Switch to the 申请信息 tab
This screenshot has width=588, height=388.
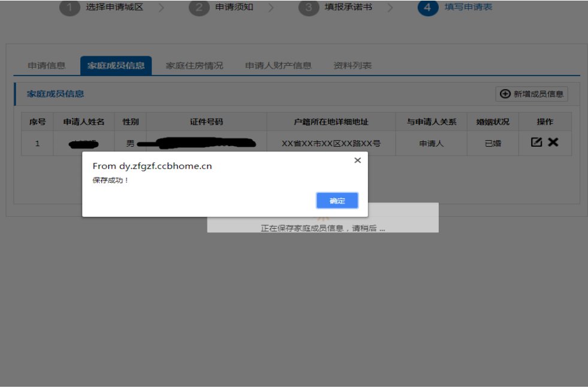click(x=47, y=65)
